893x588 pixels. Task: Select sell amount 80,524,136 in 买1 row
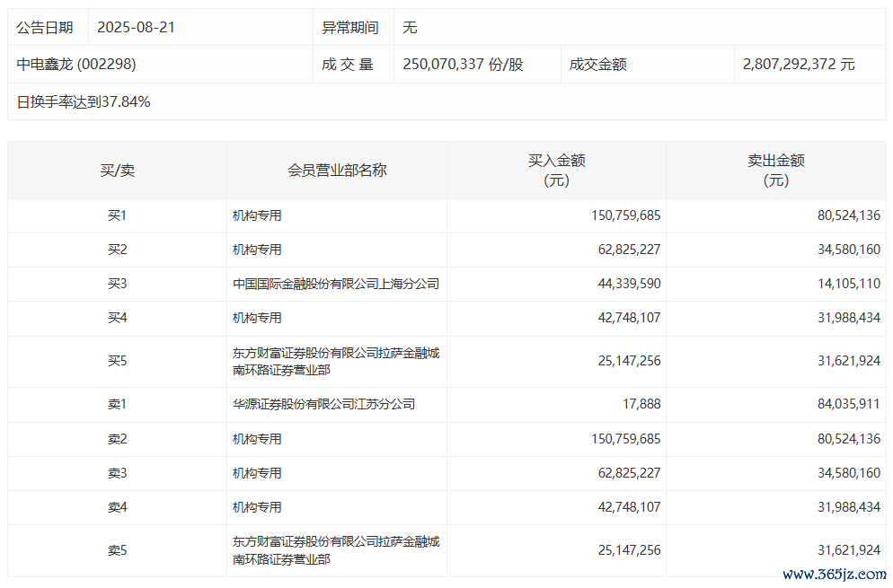849,215
